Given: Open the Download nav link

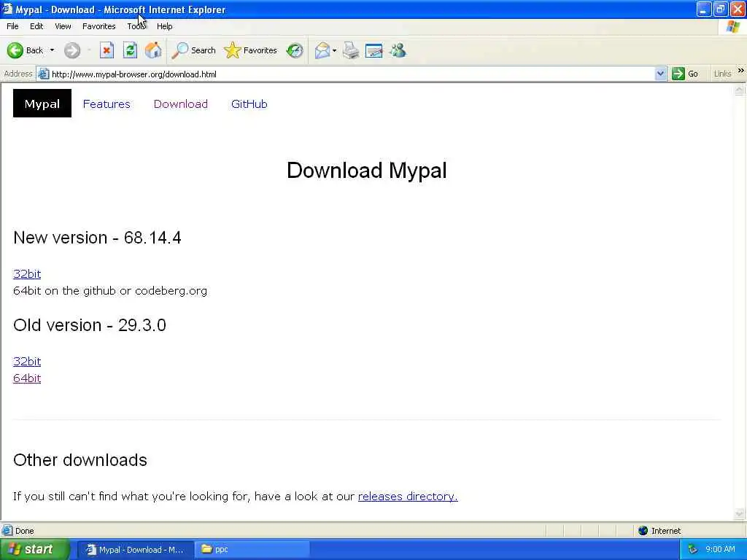Looking at the screenshot, I should click(x=181, y=104).
